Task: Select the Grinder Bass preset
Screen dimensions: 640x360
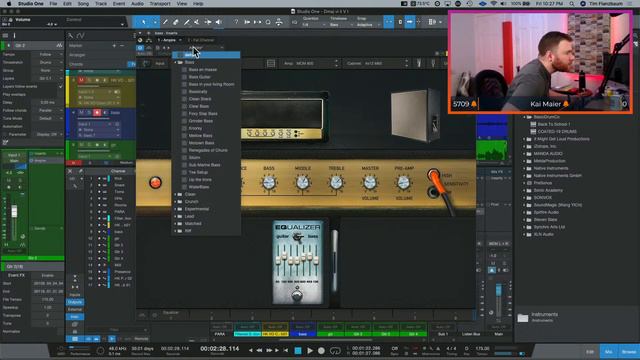Action: coord(200,121)
